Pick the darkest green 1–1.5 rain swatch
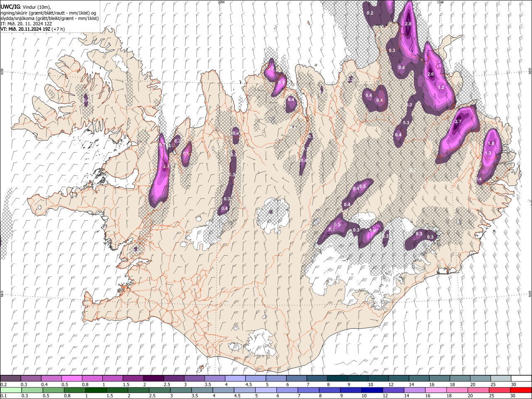The image size is (532, 399). (96, 390)
